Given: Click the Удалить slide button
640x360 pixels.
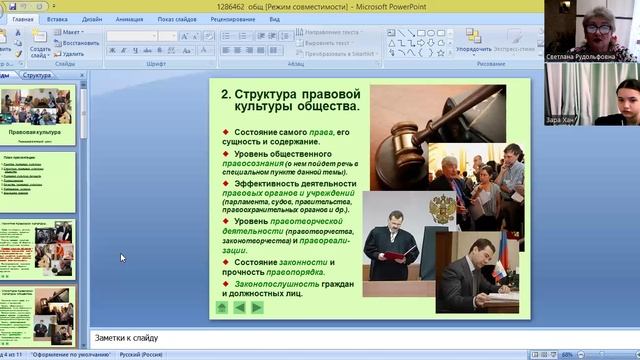Looking at the screenshot, I should [x=69, y=53].
